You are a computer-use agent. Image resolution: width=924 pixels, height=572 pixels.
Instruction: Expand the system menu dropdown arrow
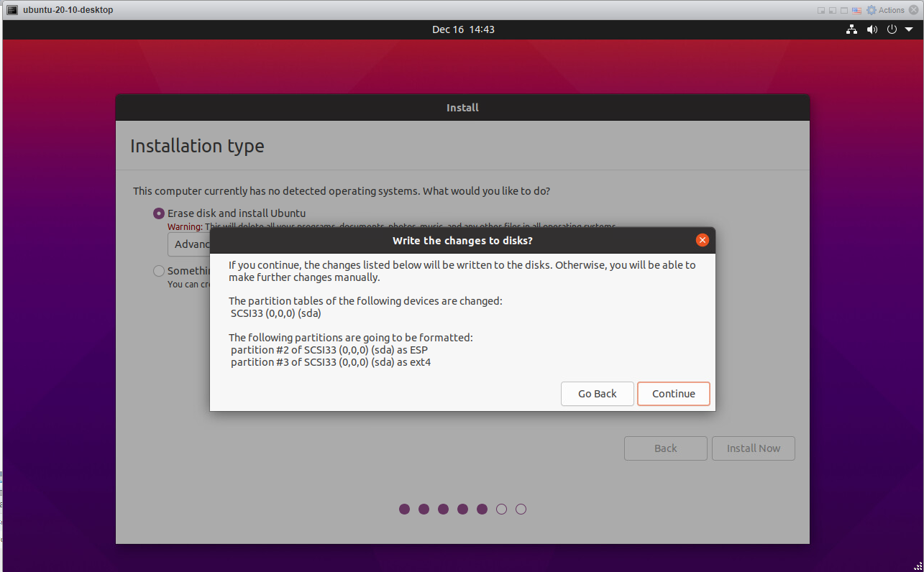click(908, 29)
